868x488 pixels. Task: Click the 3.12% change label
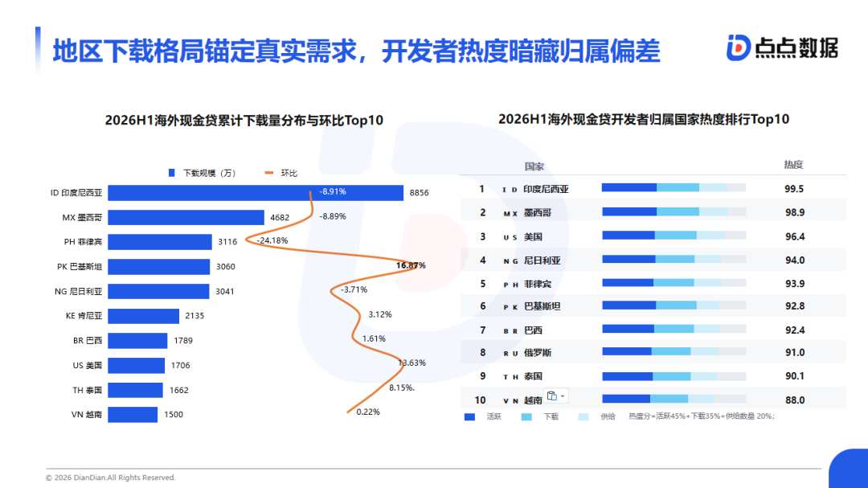pos(380,314)
